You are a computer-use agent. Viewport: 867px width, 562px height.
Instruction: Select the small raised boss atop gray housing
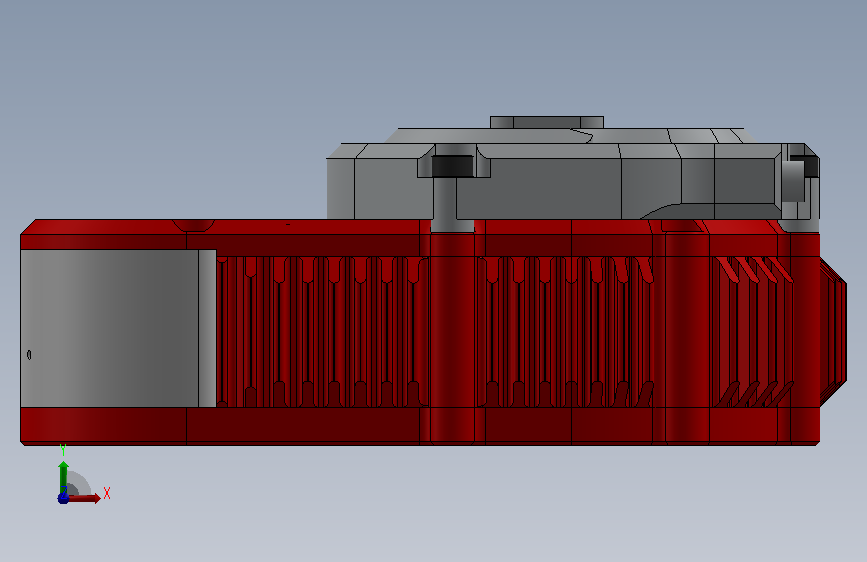point(547,122)
